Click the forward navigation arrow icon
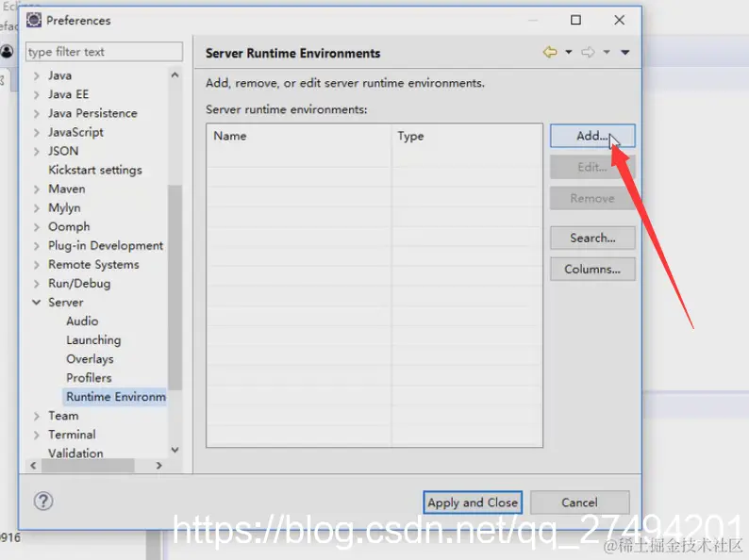 pyautogui.click(x=588, y=52)
